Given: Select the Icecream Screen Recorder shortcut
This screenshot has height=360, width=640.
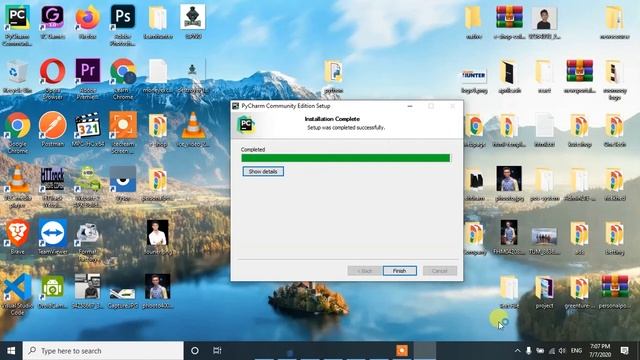Looking at the screenshot, I should (122, 133).
